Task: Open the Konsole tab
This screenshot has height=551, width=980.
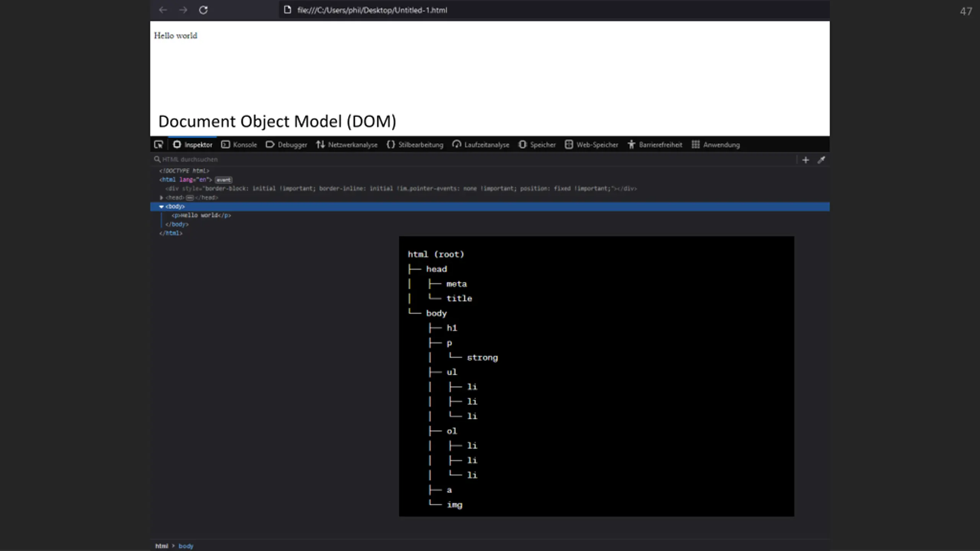Action: (x=239, y=145)
